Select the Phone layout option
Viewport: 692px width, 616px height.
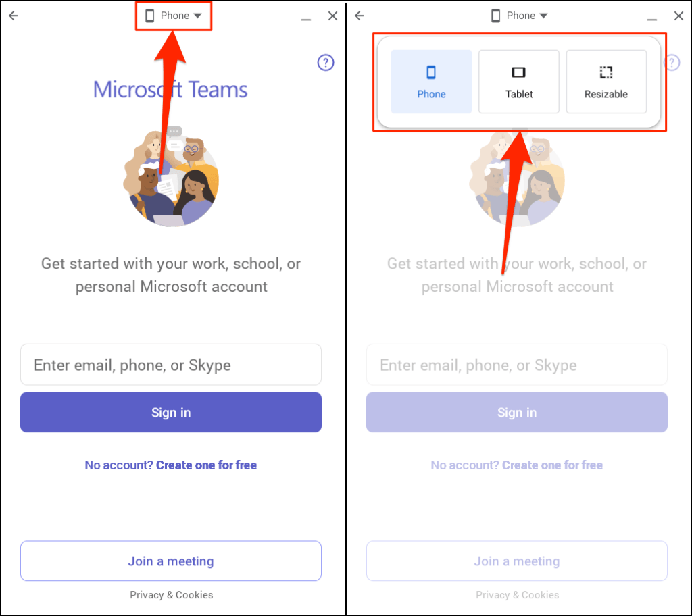(x=431, y=82)
